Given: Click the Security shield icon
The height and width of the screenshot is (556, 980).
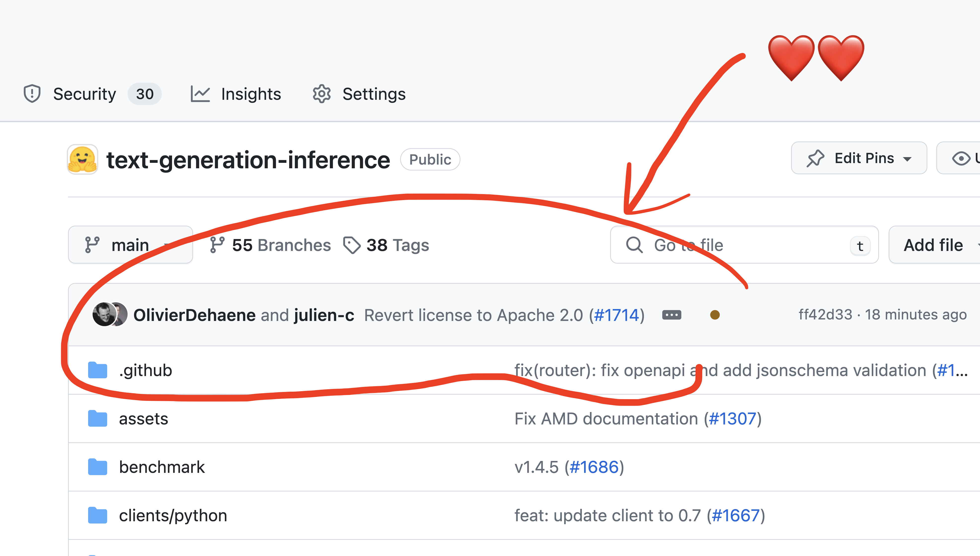Looking at the screenshot, I should click(32, 94).
